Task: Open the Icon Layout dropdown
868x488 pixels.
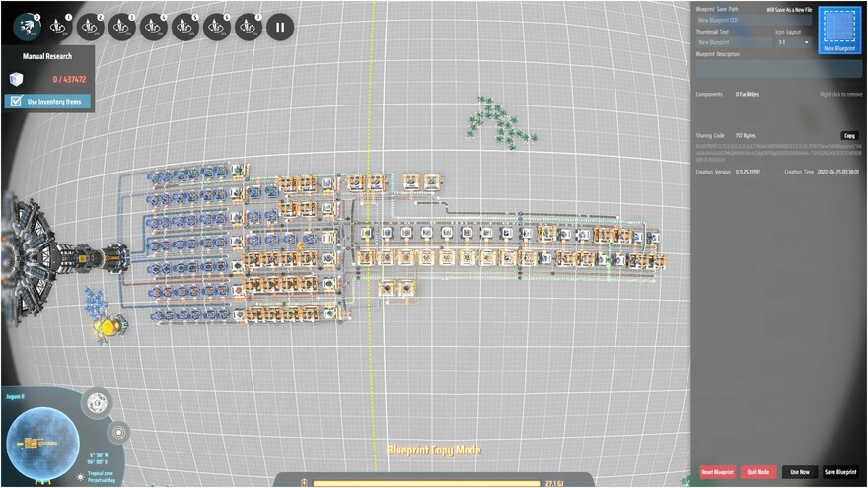Action: click(792, 42)
